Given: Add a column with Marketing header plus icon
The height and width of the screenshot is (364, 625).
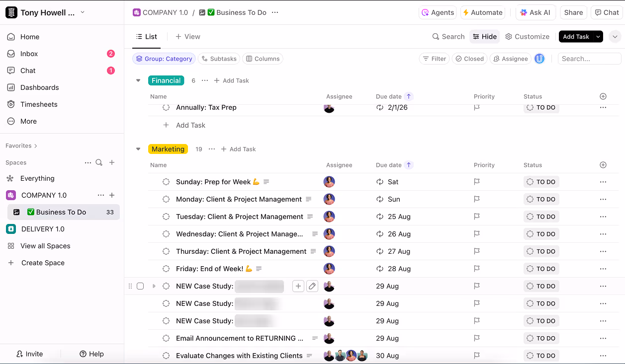Looking at the screenshot, I should (x=603, y=165).
